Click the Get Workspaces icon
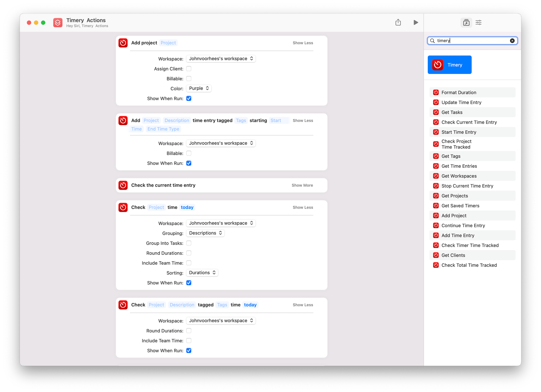This screenshot has height=392, width=541. coord(436,176)
